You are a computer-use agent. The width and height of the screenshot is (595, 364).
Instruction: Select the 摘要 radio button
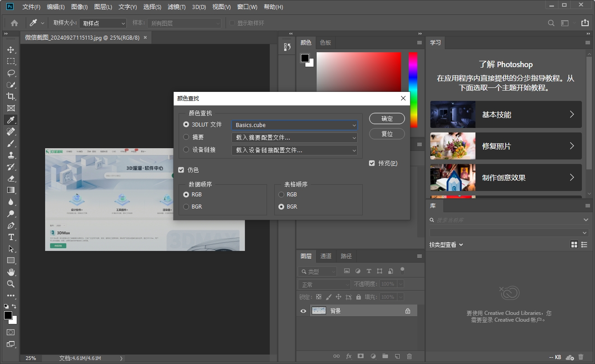click(x=186, y=137)
